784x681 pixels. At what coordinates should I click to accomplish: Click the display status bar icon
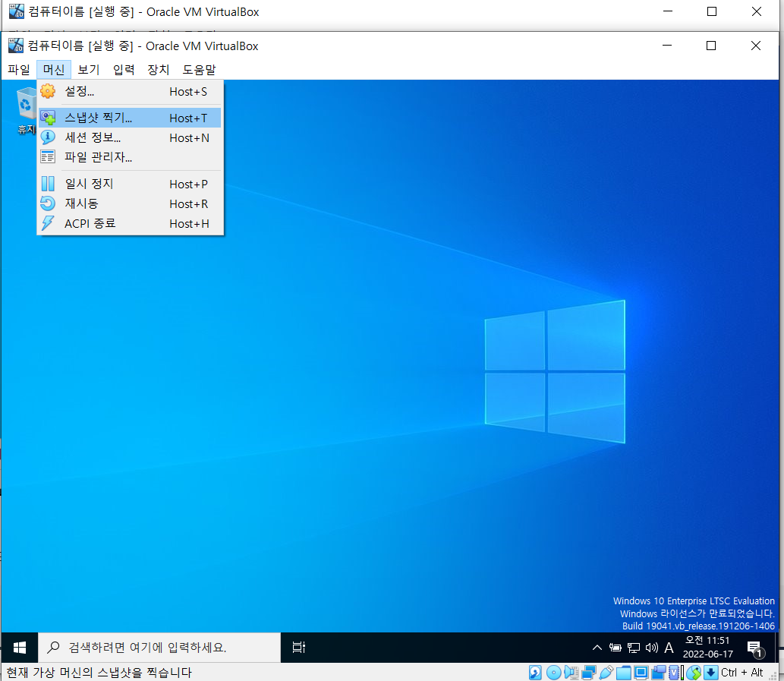[641, 673]
